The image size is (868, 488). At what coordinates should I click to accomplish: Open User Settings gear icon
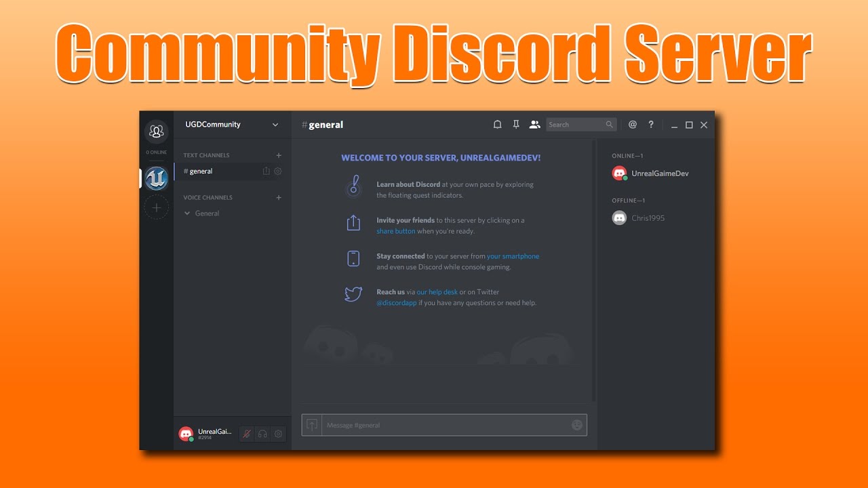pyautogui.click(x=278, y=434)
